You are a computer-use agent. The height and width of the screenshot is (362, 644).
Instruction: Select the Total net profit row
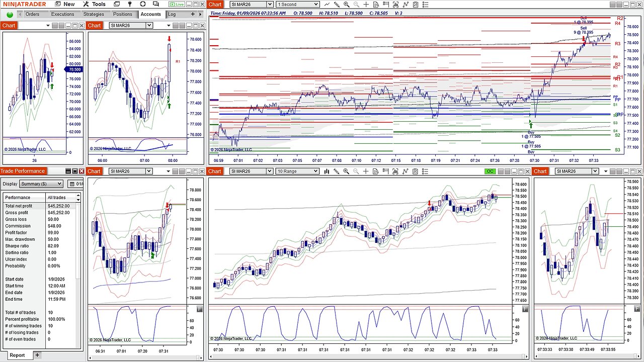[x=40, y=206]
